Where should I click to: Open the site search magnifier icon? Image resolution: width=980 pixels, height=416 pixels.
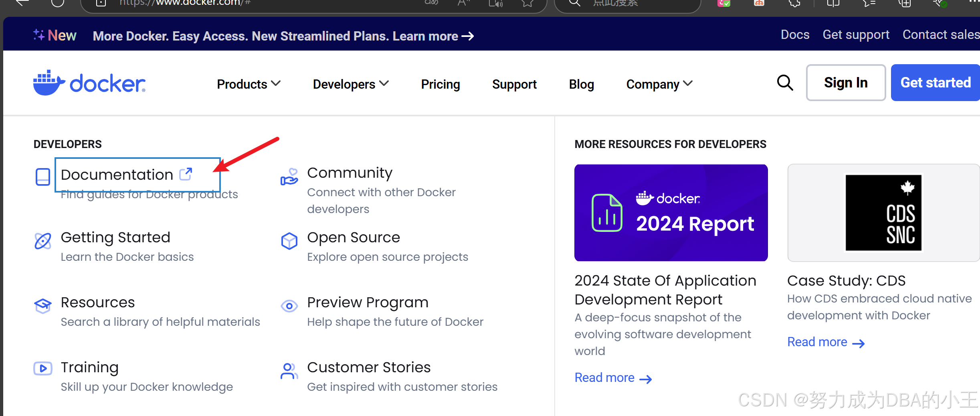[785, 83]
